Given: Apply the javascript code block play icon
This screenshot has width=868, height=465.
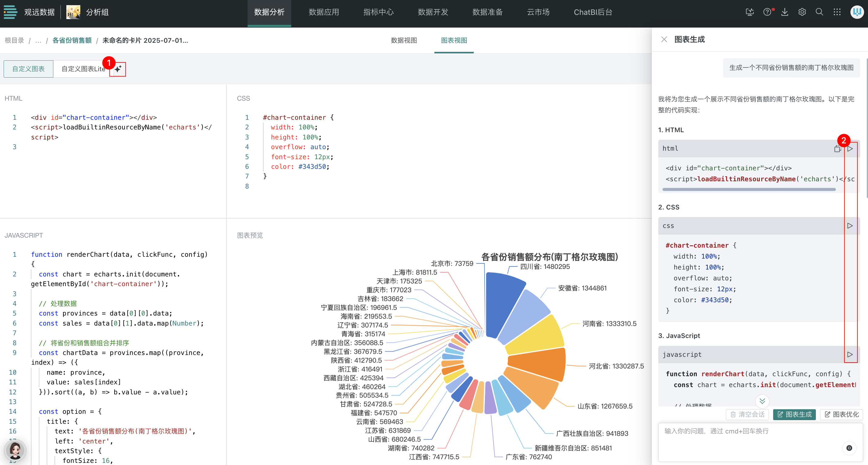Looking at the screenshot, I should (850, 354).
